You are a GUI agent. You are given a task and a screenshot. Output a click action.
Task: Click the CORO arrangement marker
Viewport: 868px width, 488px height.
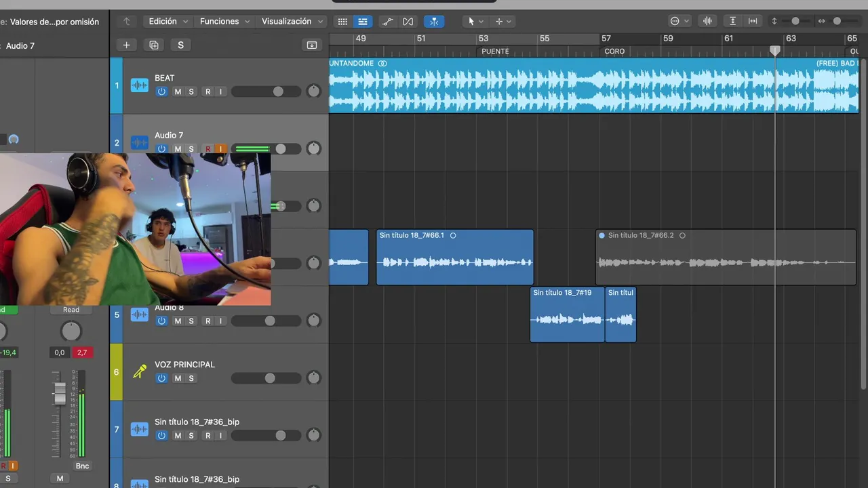(614, 51)
